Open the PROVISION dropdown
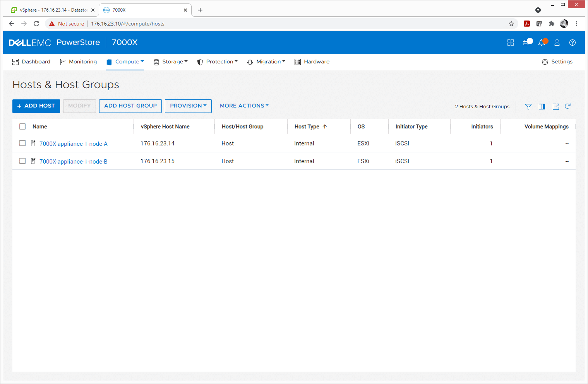 click(188, 106)
